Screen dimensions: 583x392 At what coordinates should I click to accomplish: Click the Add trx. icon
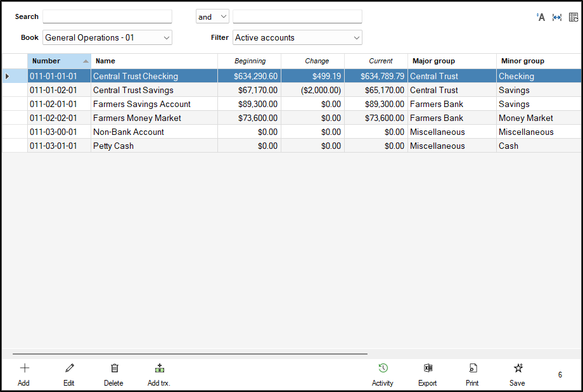[x=159, y=368]
